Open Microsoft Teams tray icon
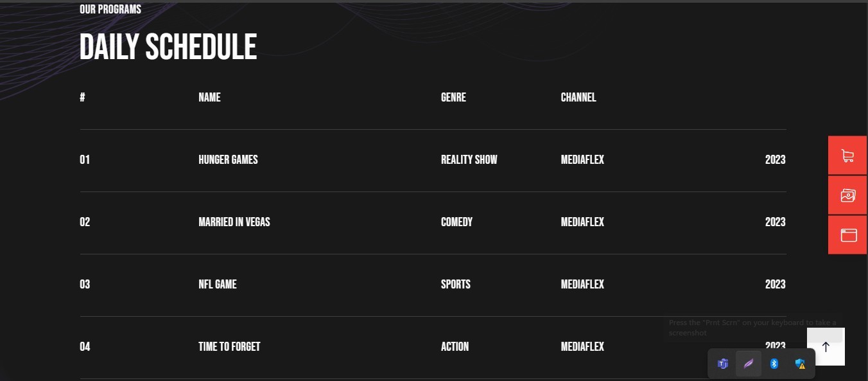The height and width of the screenshot is (381, 868). pos(723,364)
